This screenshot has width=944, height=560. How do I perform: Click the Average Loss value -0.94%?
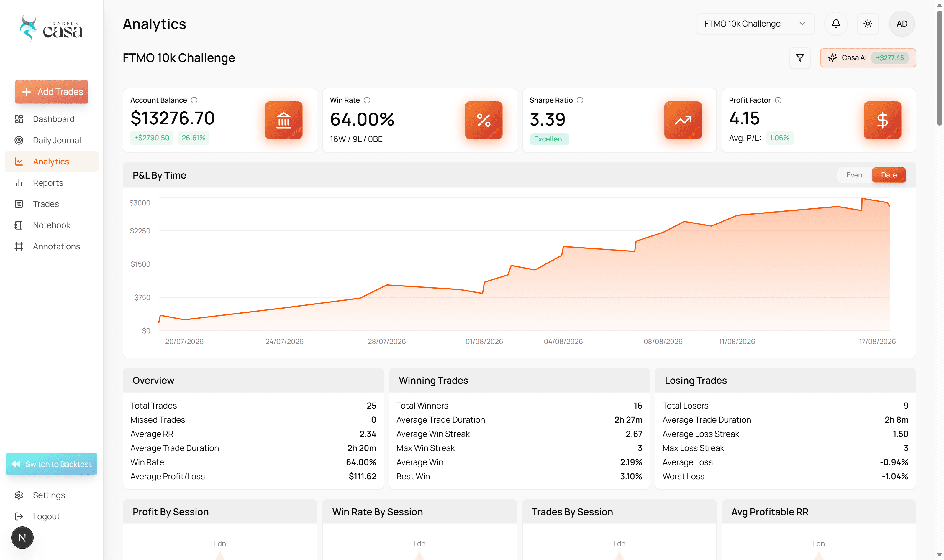pyautogui.click(x=894, y=462)
